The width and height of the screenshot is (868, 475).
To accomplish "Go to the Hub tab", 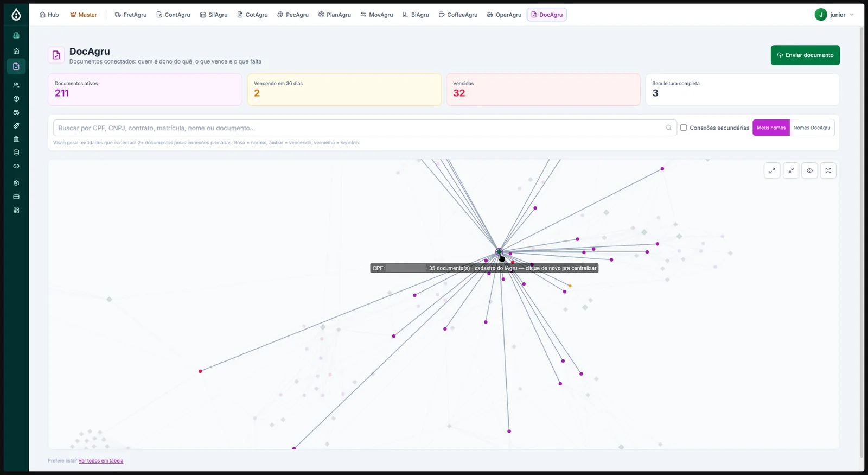I will [49, 15].
